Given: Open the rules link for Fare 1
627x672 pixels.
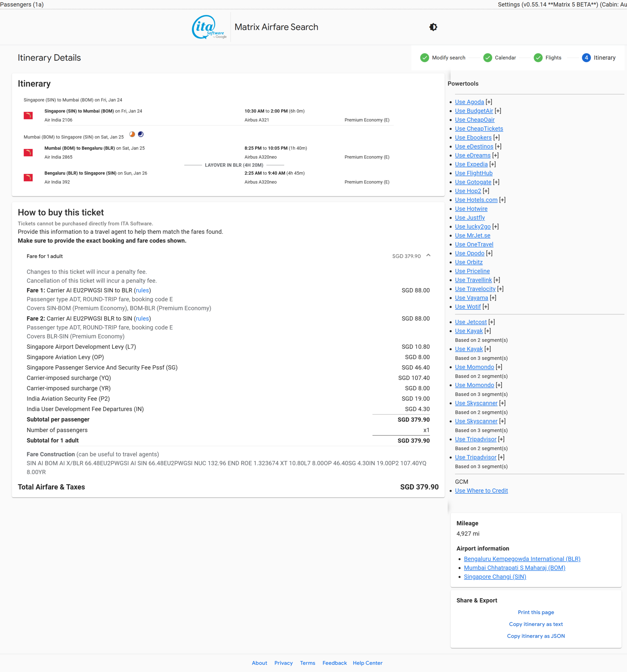Looking at the screenshot, I should 142,291.
